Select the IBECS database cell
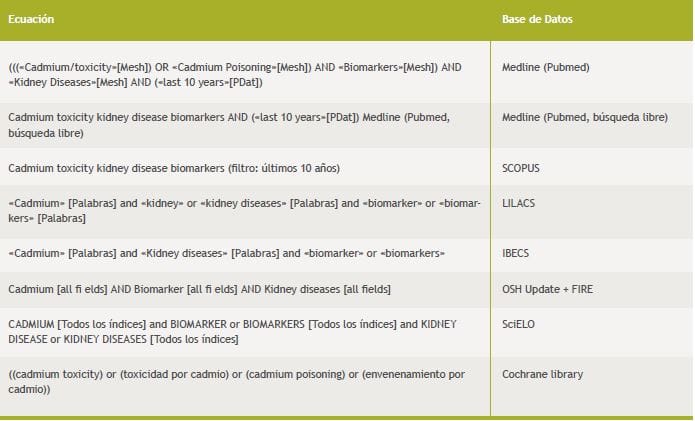 pos(518,253)
